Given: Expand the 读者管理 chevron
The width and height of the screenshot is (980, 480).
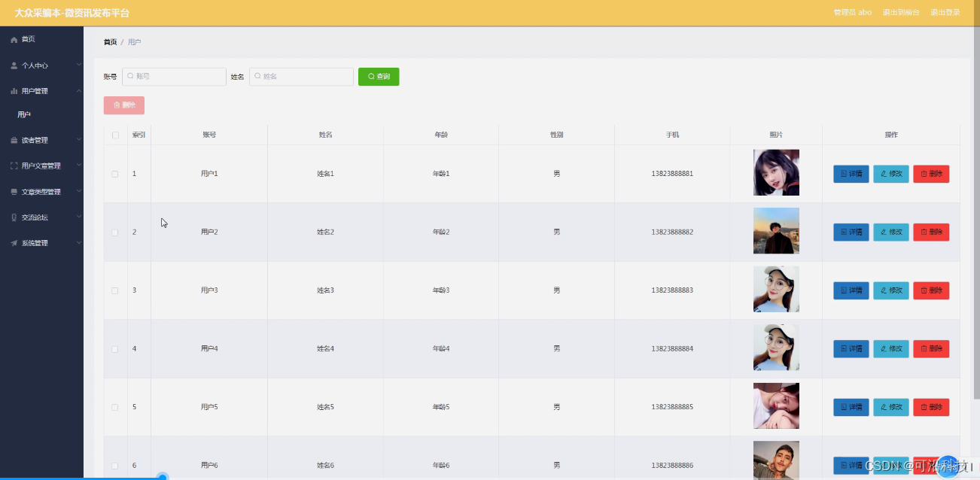Looking at the screenshot, I should [x=78, y=140].
